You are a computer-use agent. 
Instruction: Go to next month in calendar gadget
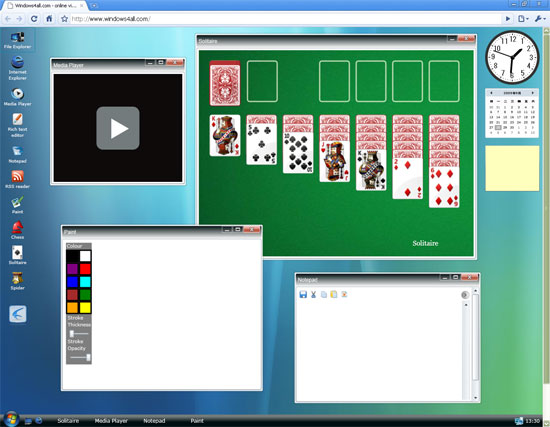tap(533, 93)
